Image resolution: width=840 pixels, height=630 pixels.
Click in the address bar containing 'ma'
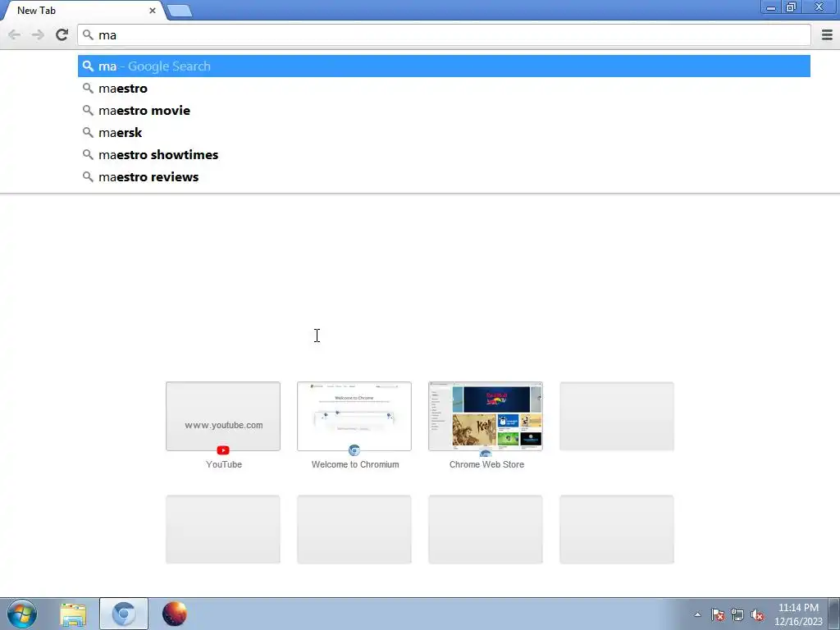click(444, 34)
